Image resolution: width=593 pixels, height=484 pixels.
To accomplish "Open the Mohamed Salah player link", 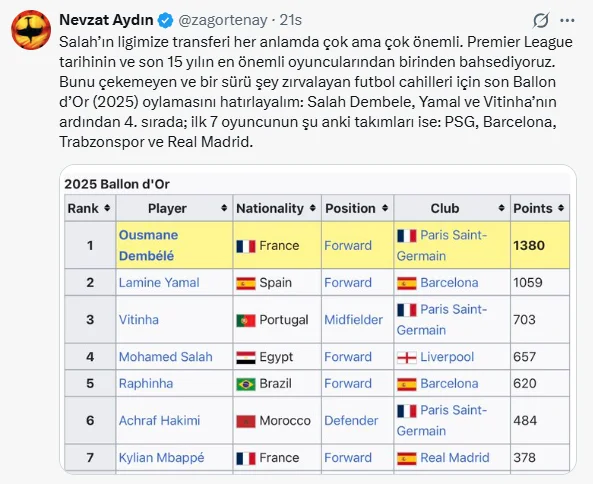I will (166, 357).
